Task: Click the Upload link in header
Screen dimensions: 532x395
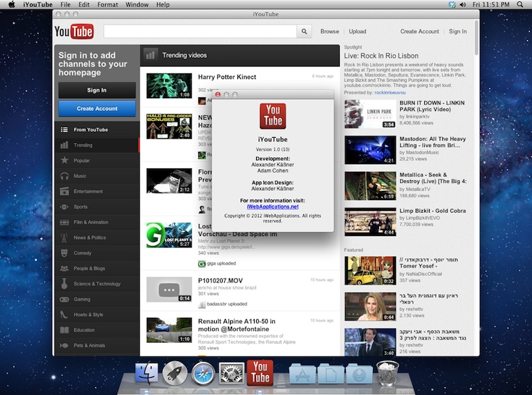Action: (357, 31)
